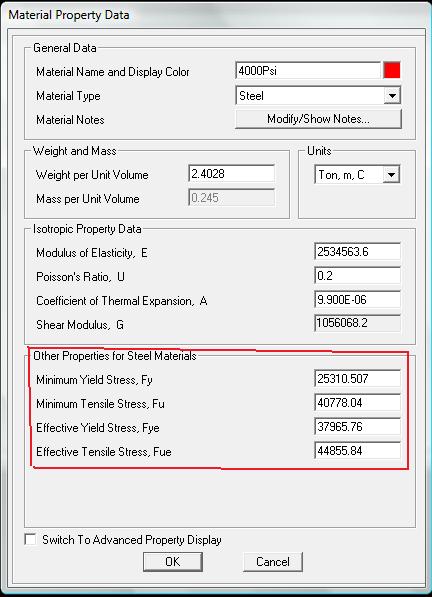Click the Modify/Show Notes button
This screenshot has width=432, height=597.
click(318, 119)
